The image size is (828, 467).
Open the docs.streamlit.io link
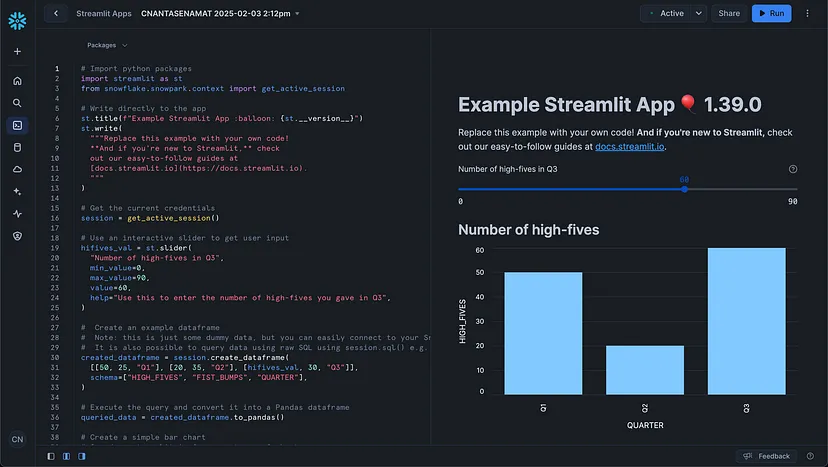point(629,146)
